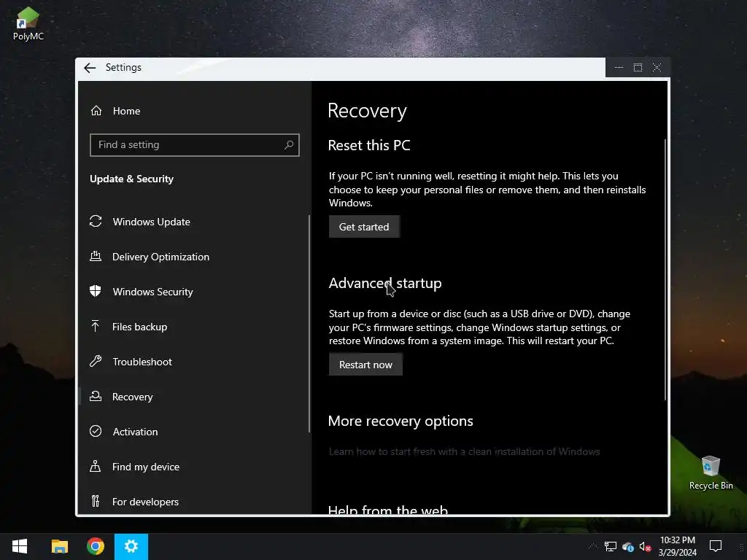The image size is (747, 560).
Task: Click the For developers tools icon
Action: 96,501
